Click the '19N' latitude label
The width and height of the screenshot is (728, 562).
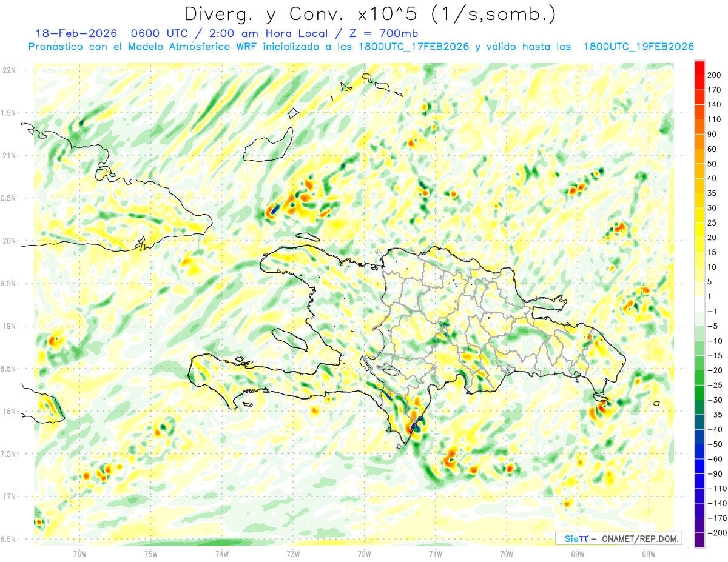pyautogui.click(x=9, y=326)
